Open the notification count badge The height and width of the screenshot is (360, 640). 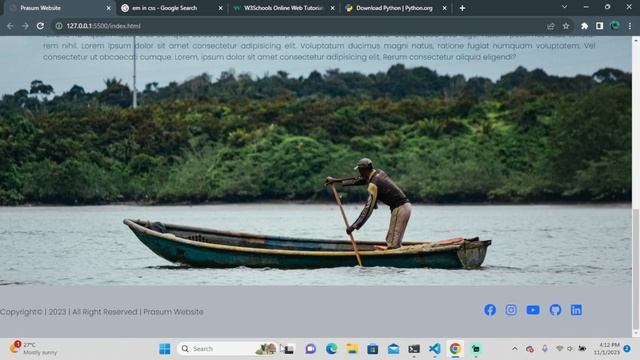[x=627, y=349]
